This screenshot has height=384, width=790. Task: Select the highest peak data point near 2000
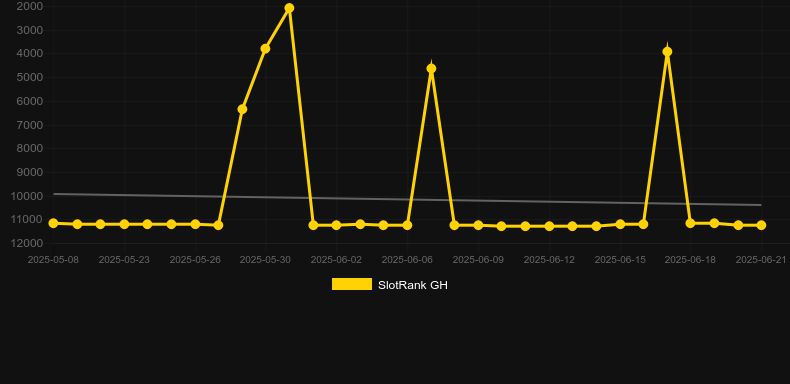click(289, 8)
